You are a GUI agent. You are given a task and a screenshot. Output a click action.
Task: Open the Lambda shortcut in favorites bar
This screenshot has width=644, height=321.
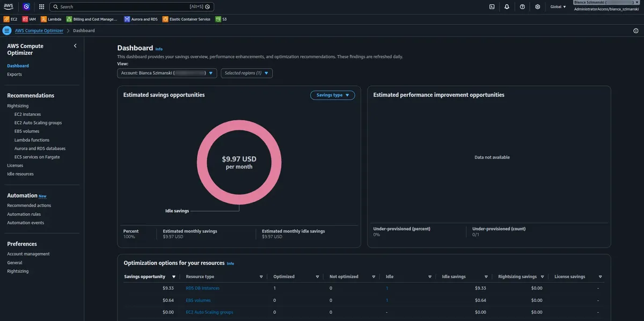(51, 19)
